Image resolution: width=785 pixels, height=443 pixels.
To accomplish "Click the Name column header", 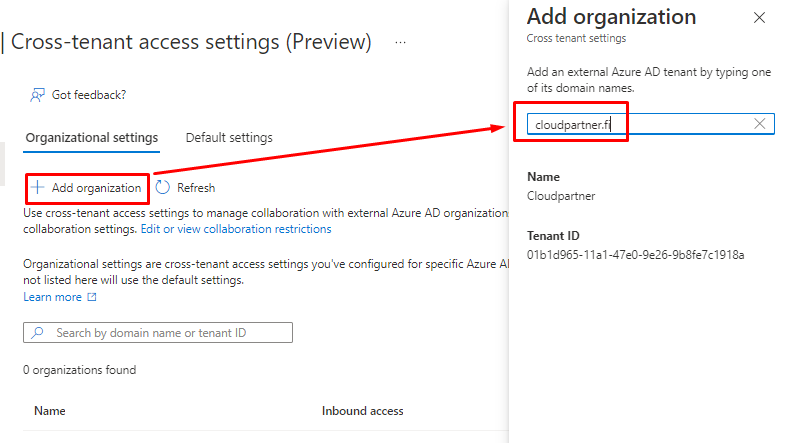I will click(50, 411).
